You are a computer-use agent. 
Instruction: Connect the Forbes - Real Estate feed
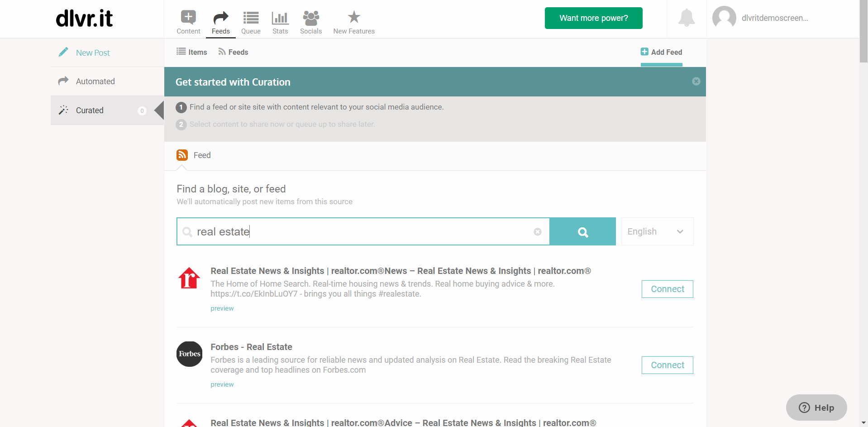pyautogui.click(x=667, y=365)
